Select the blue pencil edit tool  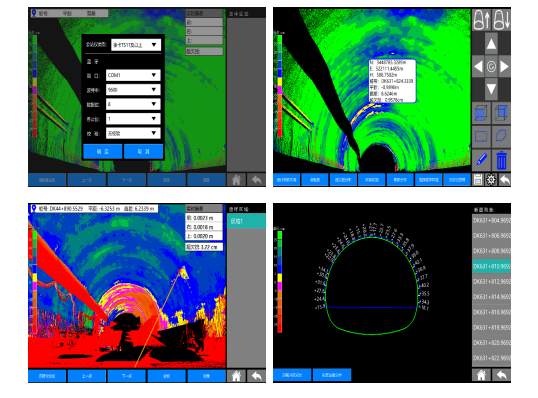(481, 160)
